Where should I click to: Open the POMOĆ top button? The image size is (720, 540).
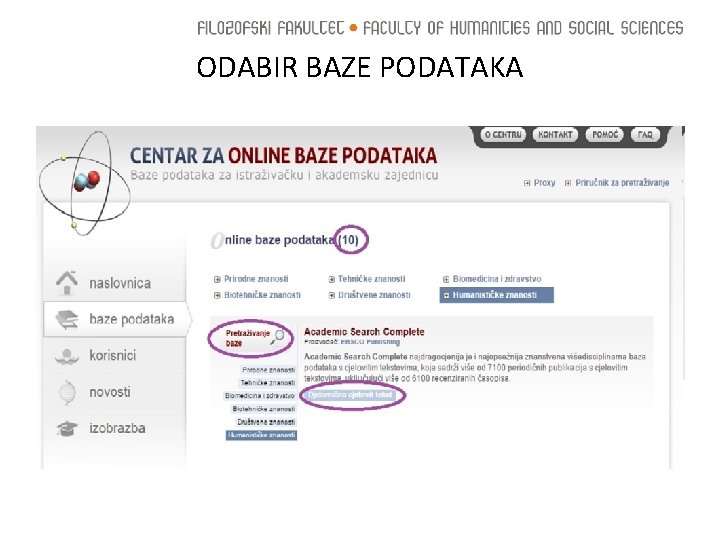coord(605,135)
